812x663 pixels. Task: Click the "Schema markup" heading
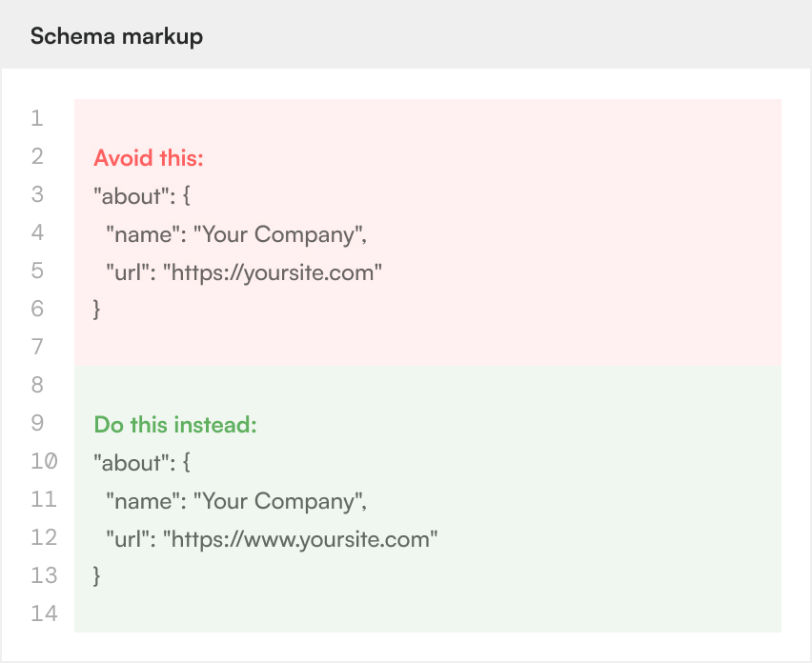coord(116,36)
